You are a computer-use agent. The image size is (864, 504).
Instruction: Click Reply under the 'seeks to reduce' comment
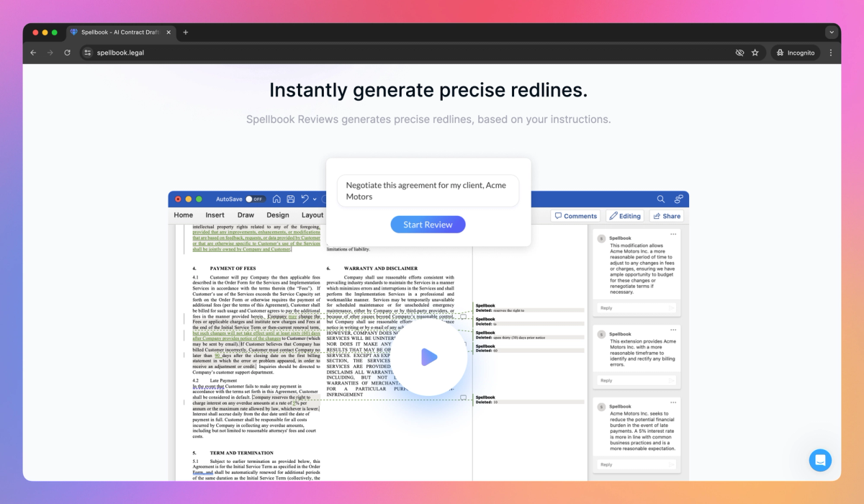[637, 464]
